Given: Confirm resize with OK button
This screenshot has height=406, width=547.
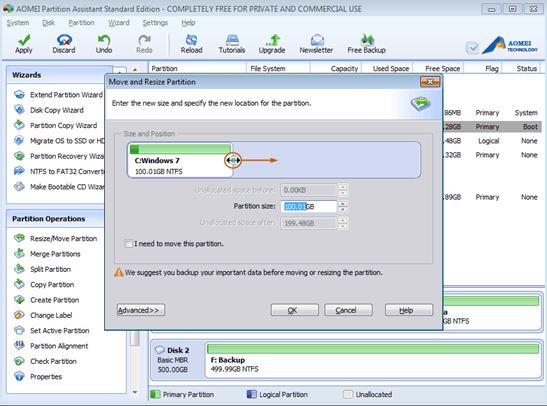Looking at the screenshot, I should [294, 310].
